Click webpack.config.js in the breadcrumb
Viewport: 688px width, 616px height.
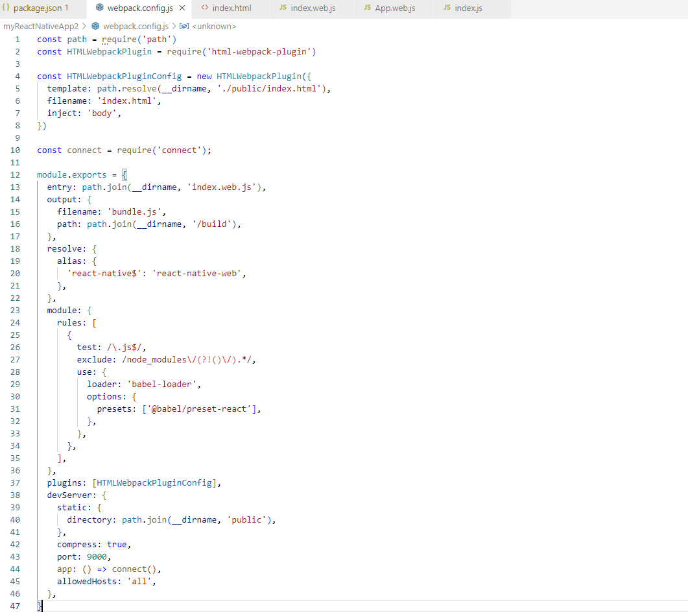(x=136, y=27)
